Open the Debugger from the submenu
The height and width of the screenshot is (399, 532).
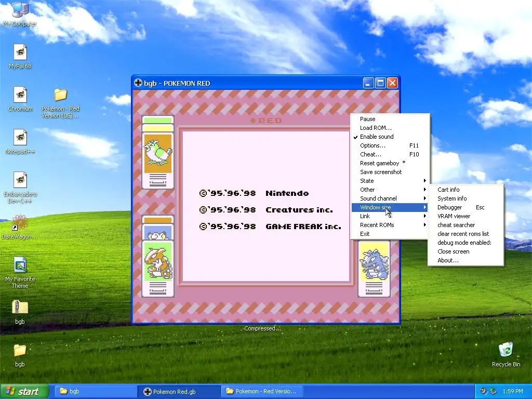tap(466, 207)
